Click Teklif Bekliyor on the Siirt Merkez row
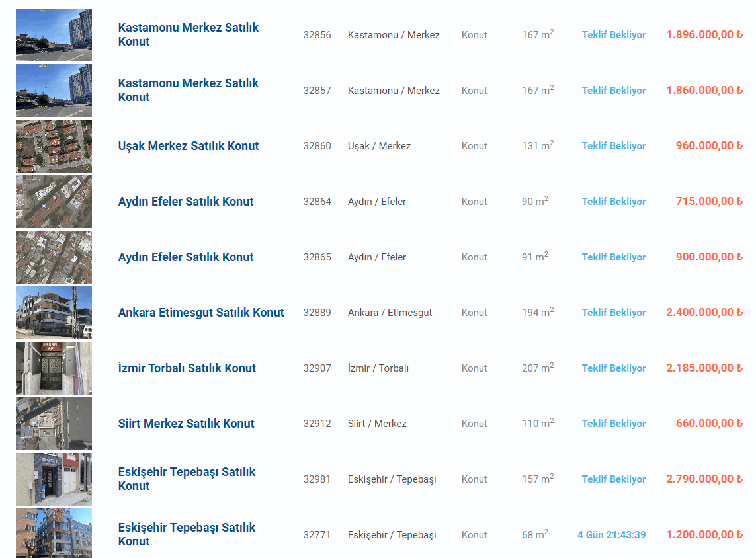The image size is (756, 558). pyautogui.click(x=614, y=424)
